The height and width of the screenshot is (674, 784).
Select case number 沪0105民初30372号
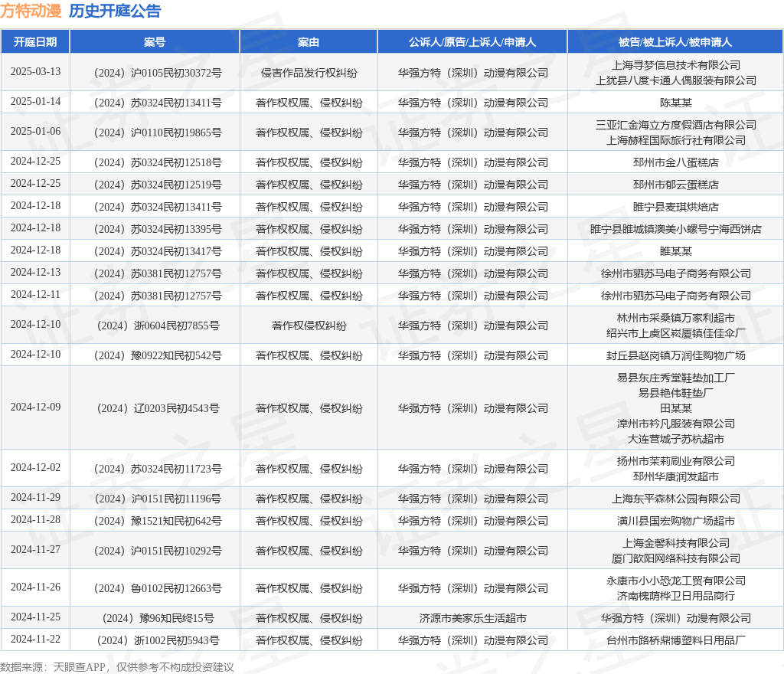[158, 73]
